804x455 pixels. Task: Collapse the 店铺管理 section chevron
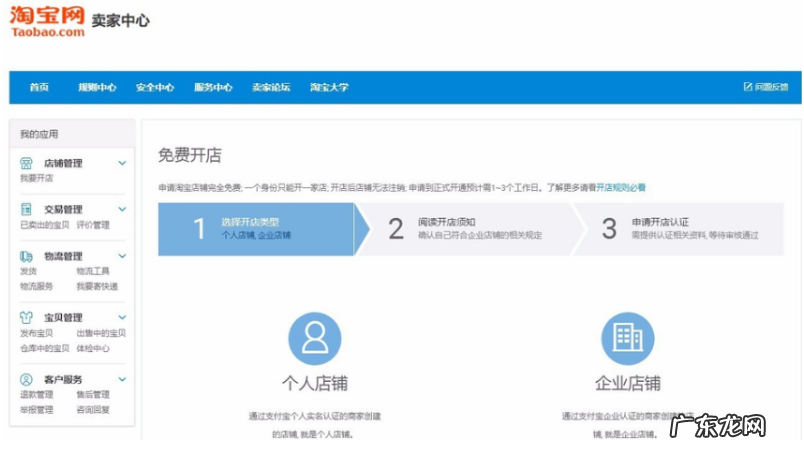pyautogui.click(x=122, y=163)
